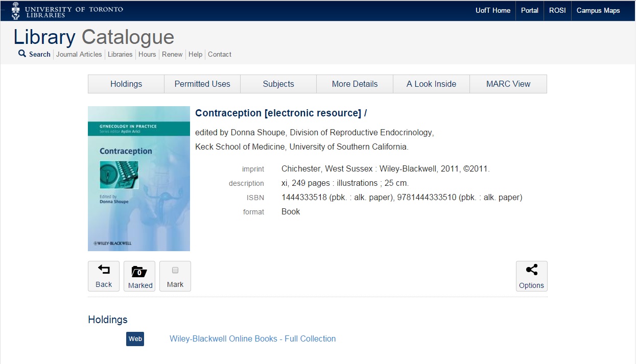This screenshot has height=364, width=636.
Task: Click the Search nav link
Action: pyautogui.click(x=39, y=54)
